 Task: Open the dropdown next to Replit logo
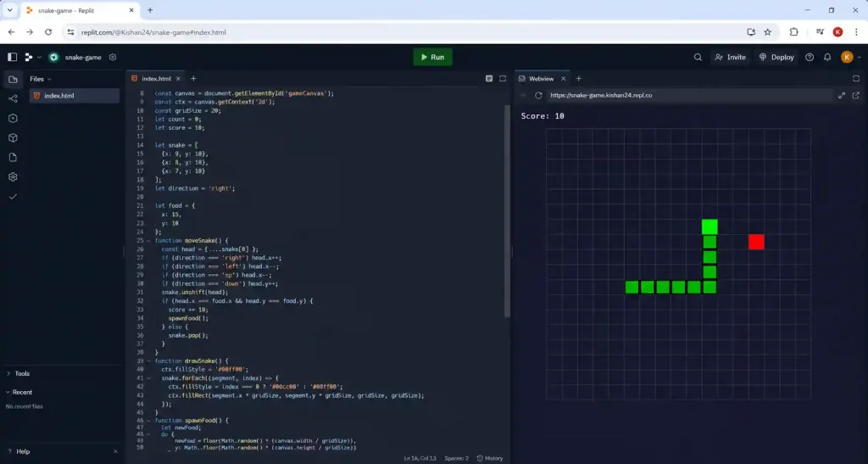(39, 57)
